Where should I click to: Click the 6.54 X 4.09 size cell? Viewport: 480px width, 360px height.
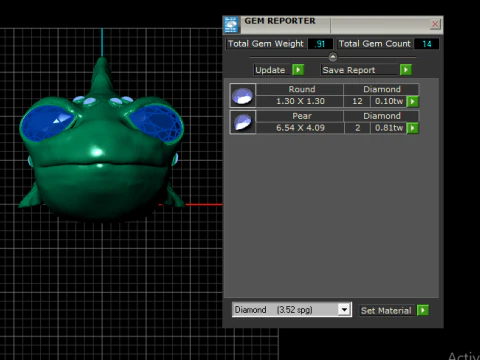coord(300,128)
